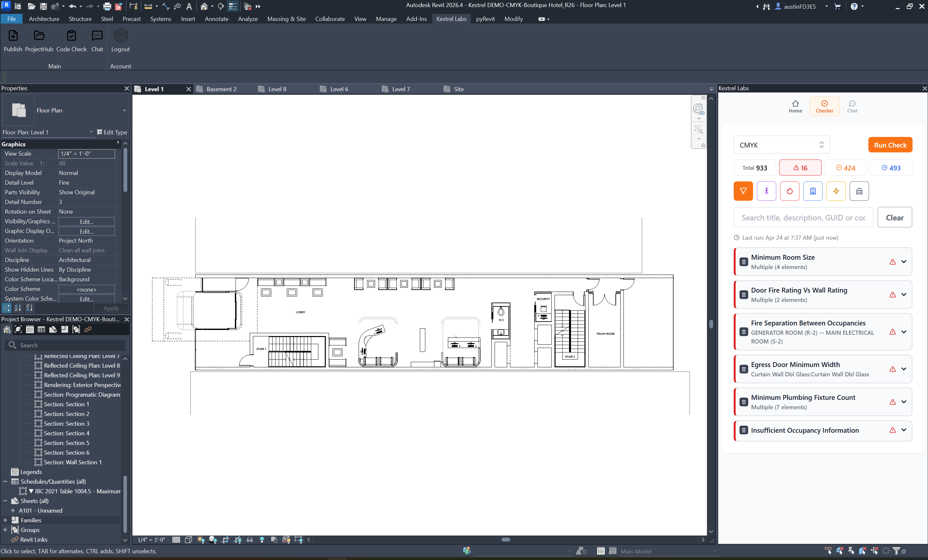Expand the Insufficient Occupancy Information card
The image size is (928, 560).
pos(904,430)
